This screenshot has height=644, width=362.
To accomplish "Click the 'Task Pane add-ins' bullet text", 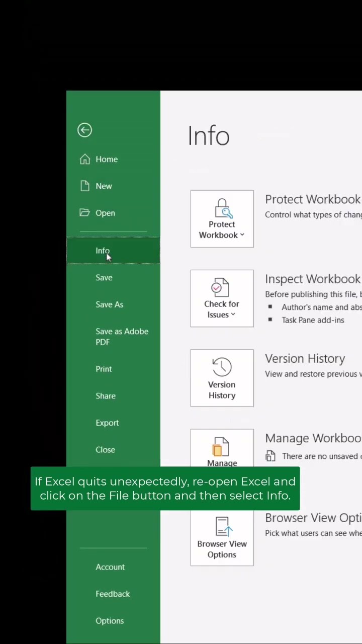I will [313, 320].
